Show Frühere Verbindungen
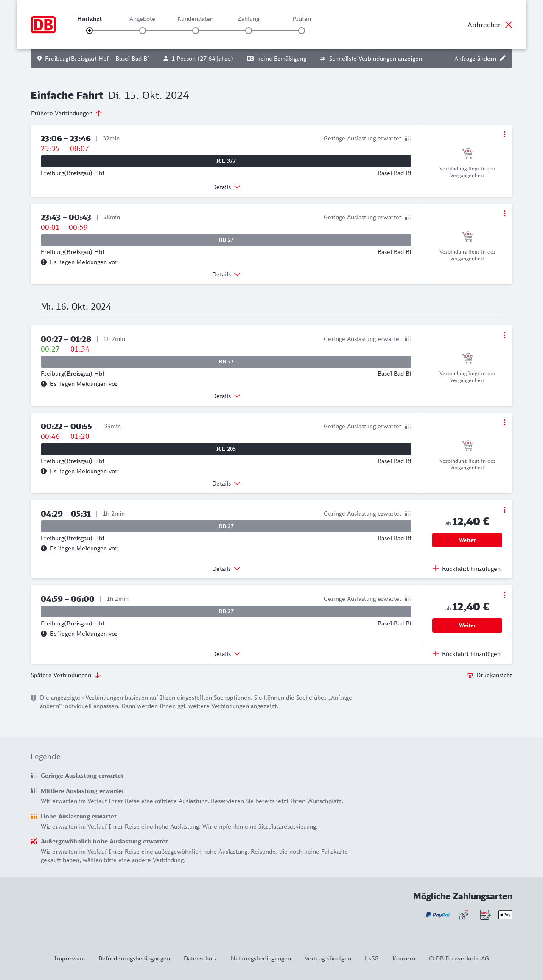 click(66, 113)
